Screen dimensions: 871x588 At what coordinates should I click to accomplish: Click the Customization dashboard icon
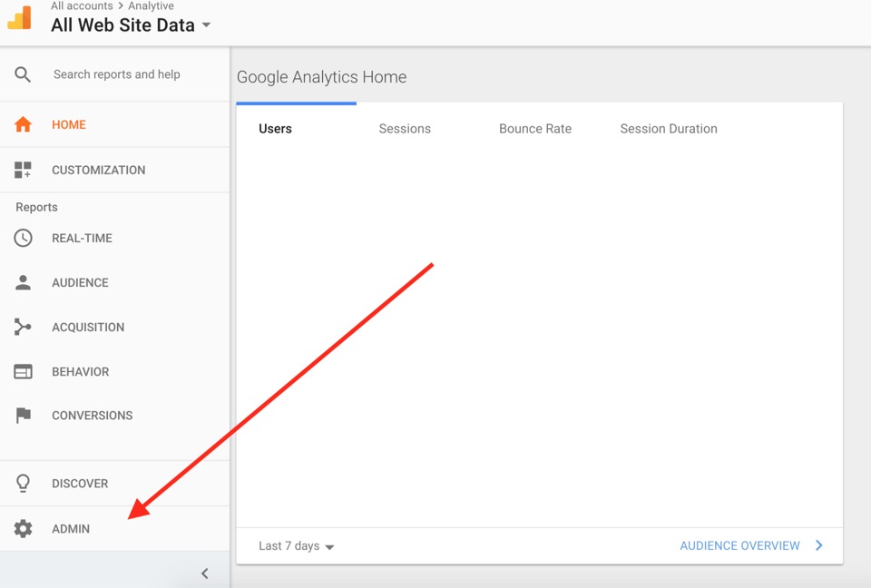23,170
